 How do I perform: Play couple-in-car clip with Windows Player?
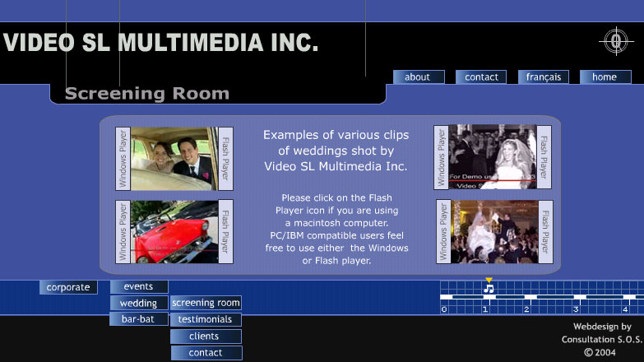123,159
